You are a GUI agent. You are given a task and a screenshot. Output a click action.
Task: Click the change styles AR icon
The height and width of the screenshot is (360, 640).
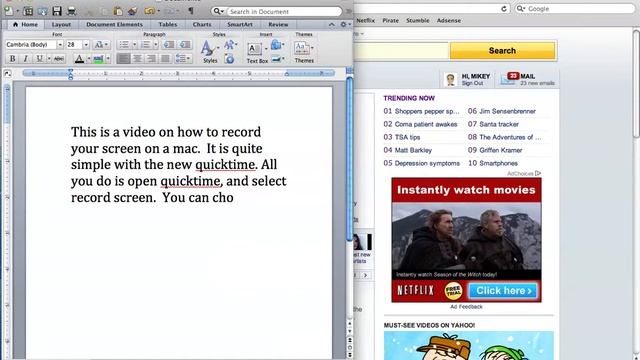point(230,44)
